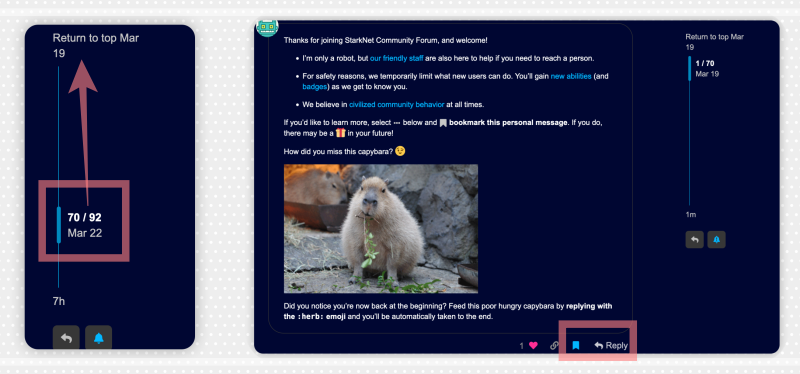Viewport: 800px width, 374px height.
Task: Copy the post link via the chain icon
Action: tap(554, 345)
